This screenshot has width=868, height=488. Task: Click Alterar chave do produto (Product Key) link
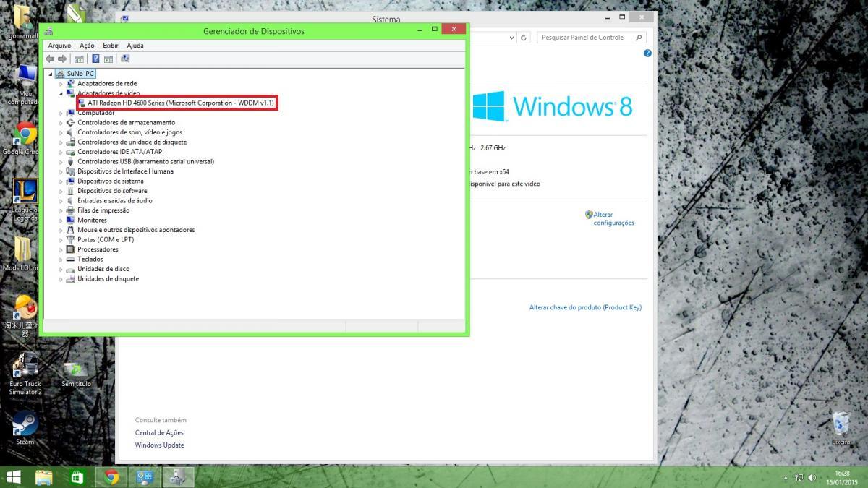[x=585, y=307]
